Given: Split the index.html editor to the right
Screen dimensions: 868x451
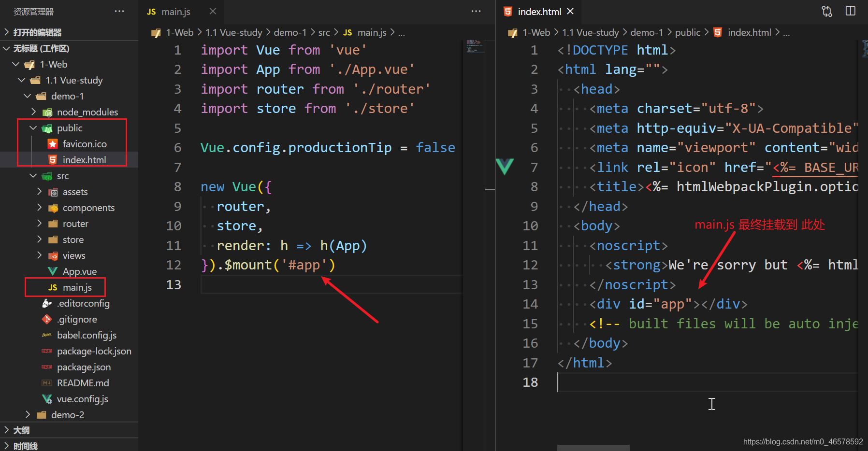Looking at the screenshot, I should point(851,11).
